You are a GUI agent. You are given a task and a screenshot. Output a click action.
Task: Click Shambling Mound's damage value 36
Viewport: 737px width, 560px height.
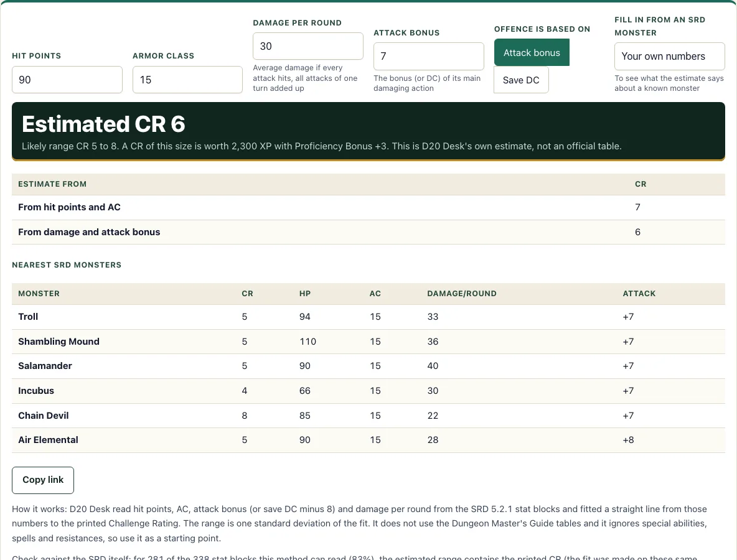point(433,342)
